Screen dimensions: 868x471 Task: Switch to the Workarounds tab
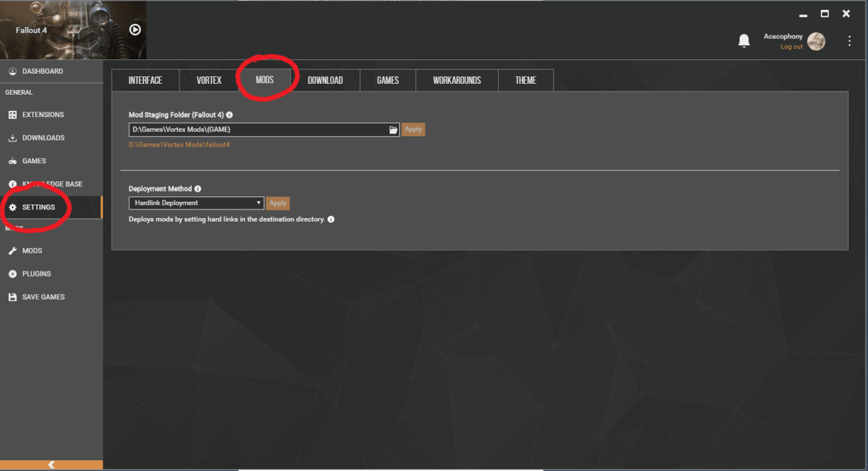(456, 80)
